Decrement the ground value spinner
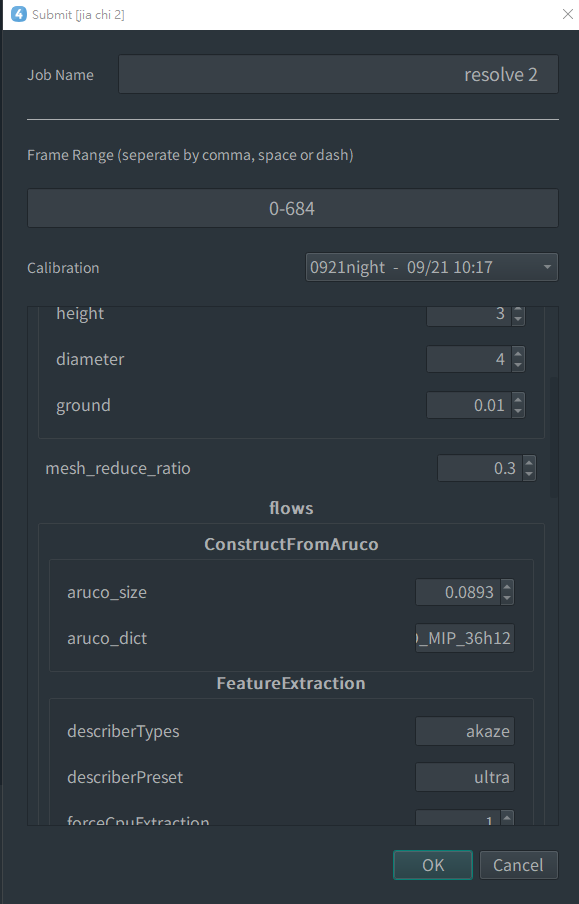579x904 pixels. point(518,410)
